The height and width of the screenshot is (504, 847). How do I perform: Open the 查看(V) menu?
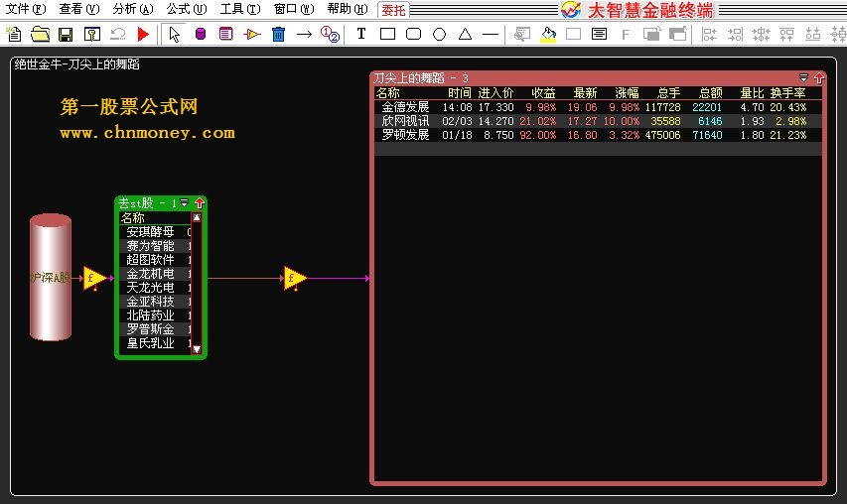(78, 9)
